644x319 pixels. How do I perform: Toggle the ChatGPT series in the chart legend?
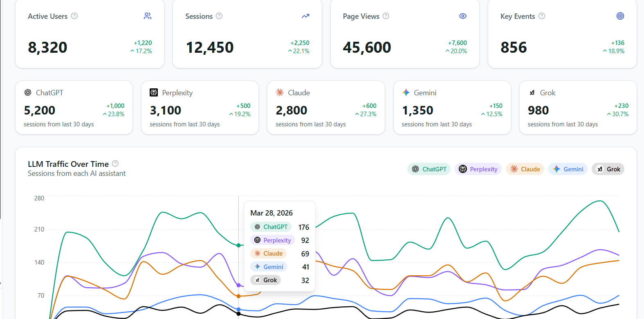click(x=429, y=169)
